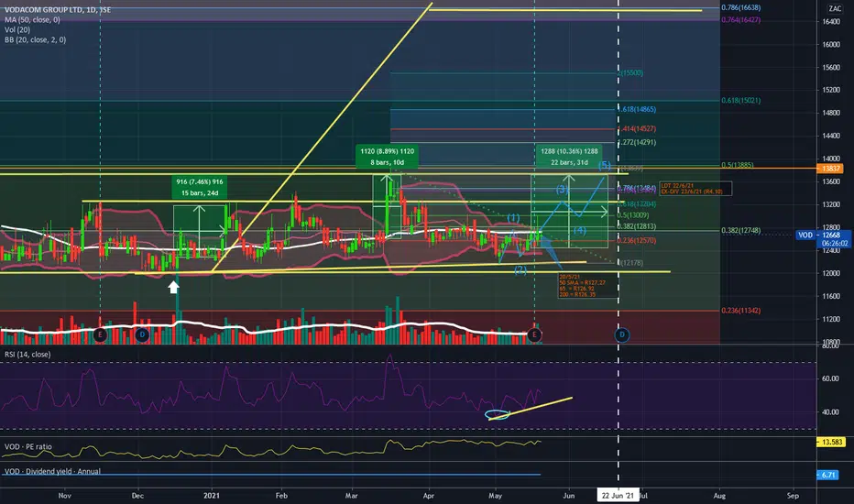Select the cyan ellipse on the RSI pane
The width and height of the screenshot is (854, 504).
[x=498, y=414]
